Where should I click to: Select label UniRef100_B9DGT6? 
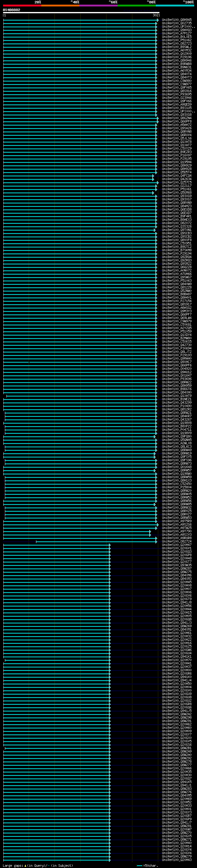pyautogui.click(x=177, y=389)
